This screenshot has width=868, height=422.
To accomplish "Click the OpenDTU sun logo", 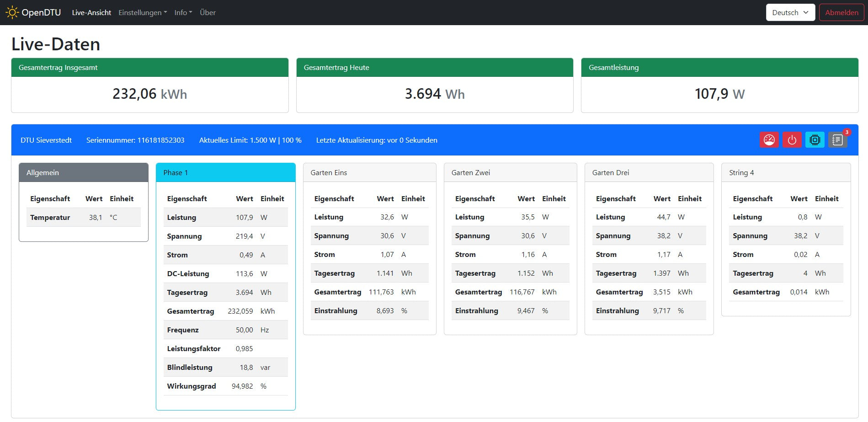I will click(12, 12).
